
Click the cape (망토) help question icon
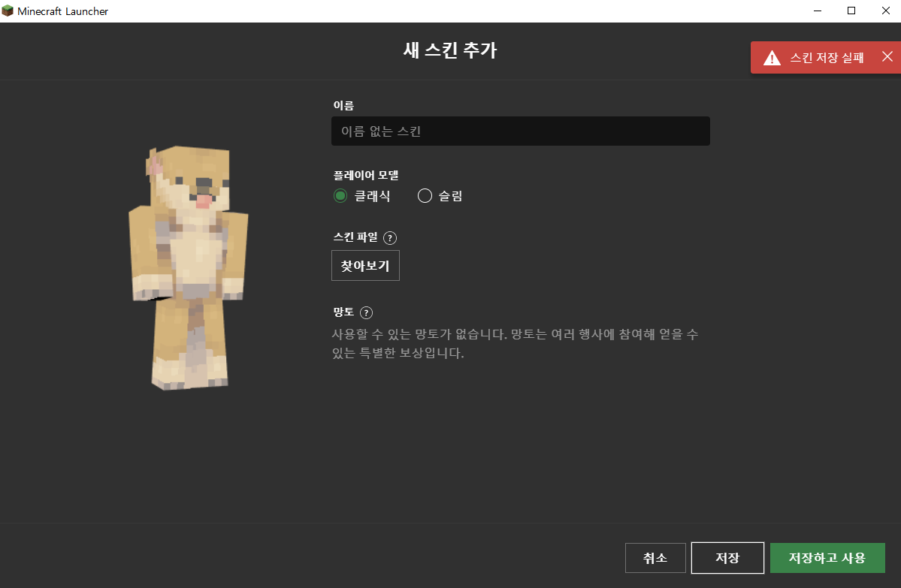tap(366, 312)
